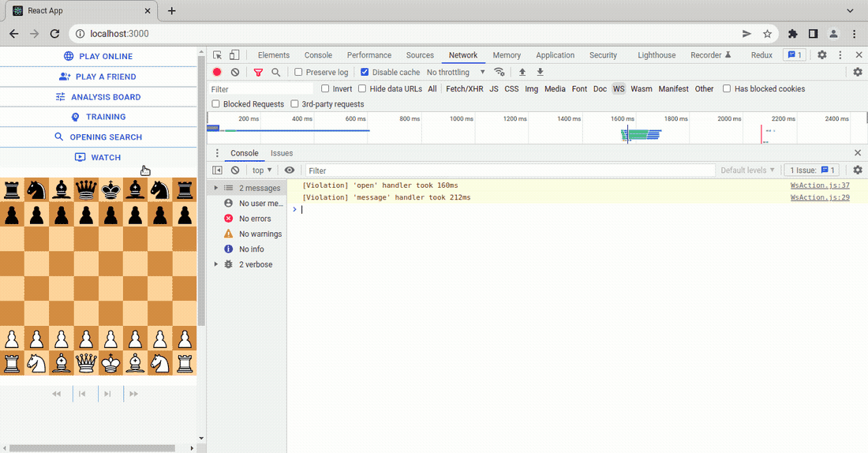Toggle the console sidebar icon
Viewport: 868px width, 453px height.
pyautogui.click(x=218, y=170)
